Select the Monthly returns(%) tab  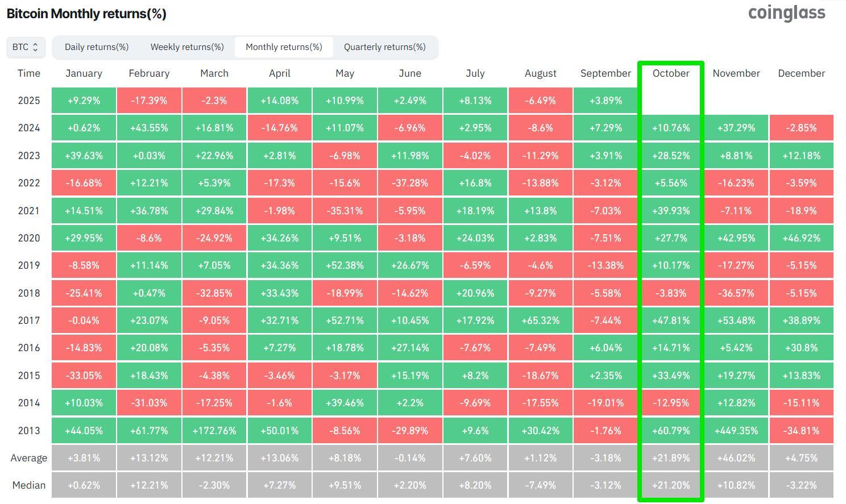click(284, 47)
